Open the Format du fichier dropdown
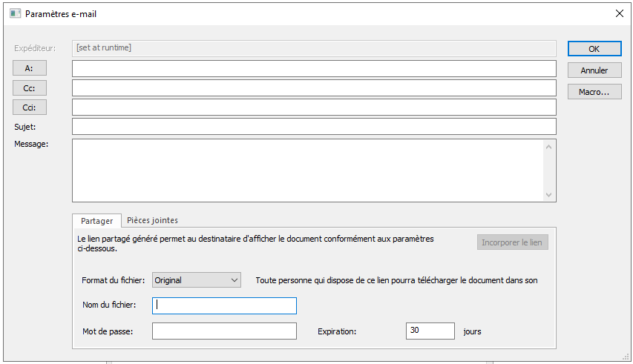Image resolution: width=633 pixels, height=364 pixels. (197, 280)
